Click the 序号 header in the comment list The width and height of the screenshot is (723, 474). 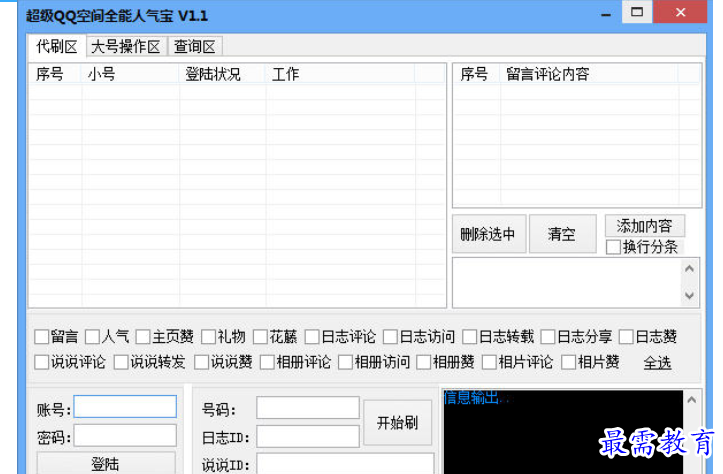coord(477,74)
